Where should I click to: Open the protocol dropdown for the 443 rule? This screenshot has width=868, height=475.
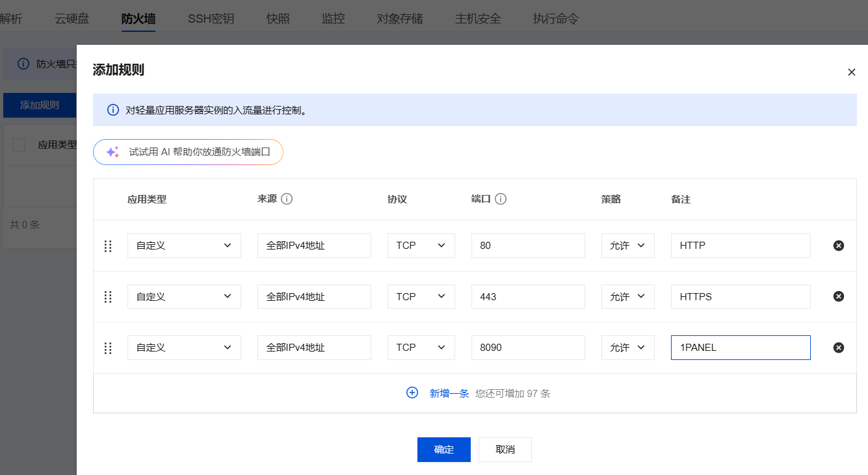coord(421,296)
